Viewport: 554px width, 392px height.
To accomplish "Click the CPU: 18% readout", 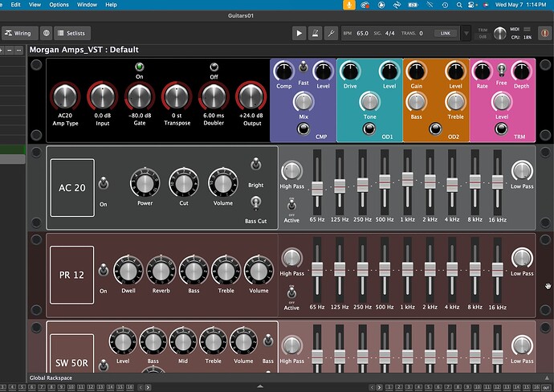I will [522, 37].
